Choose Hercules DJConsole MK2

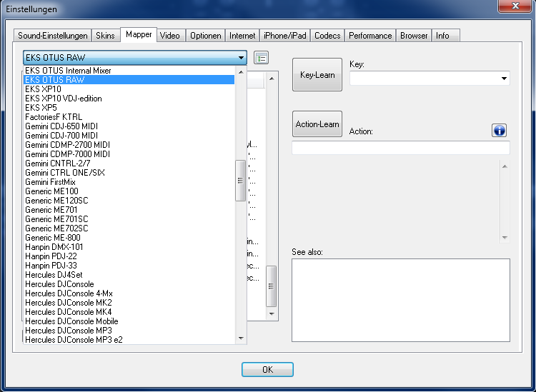129,302
